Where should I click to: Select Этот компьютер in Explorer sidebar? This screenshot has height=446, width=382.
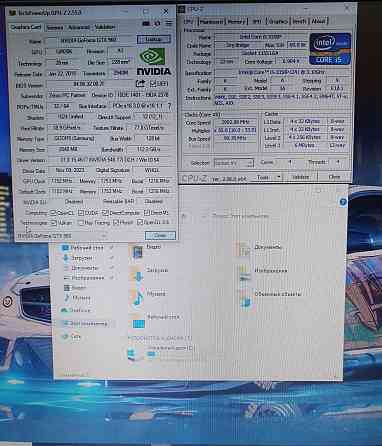(x=88, y=323)
